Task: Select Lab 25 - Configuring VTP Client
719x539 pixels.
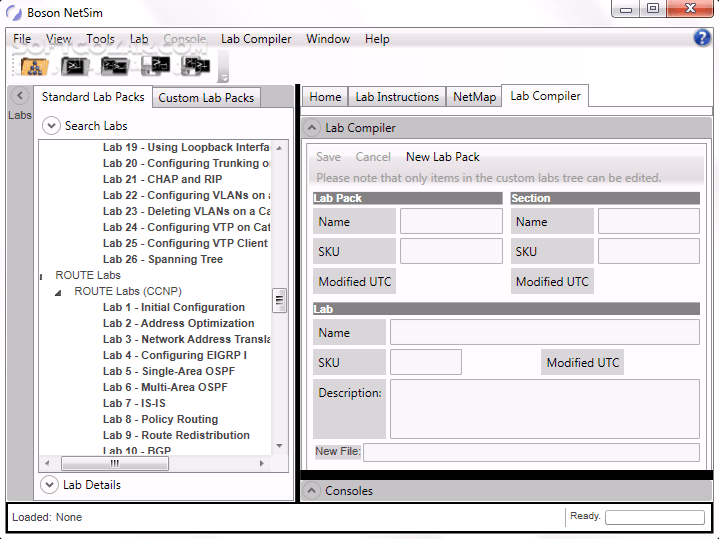Action: (185, 244)
